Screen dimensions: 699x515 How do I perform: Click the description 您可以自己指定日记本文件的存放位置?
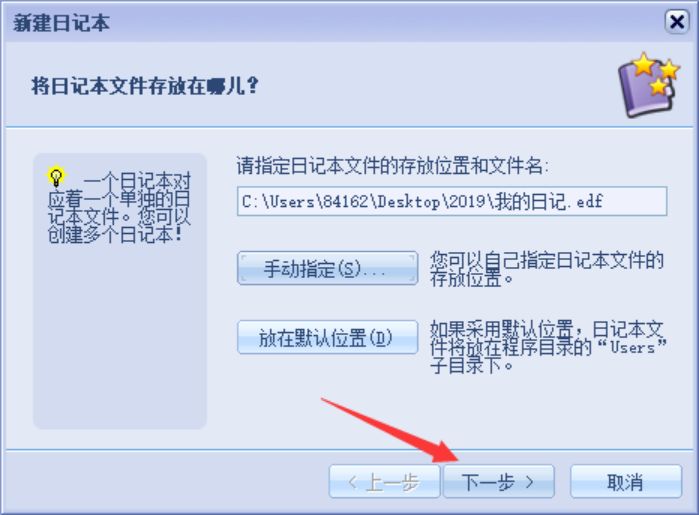[547, 269]
